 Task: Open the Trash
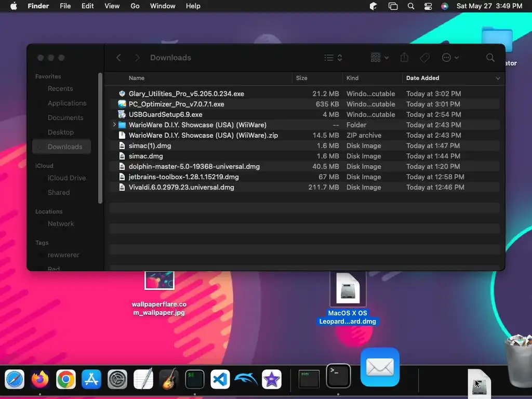click(519, 361)
